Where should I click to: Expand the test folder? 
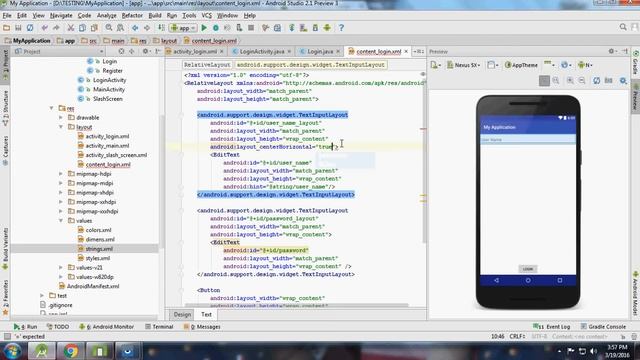[x=42, y=296]
